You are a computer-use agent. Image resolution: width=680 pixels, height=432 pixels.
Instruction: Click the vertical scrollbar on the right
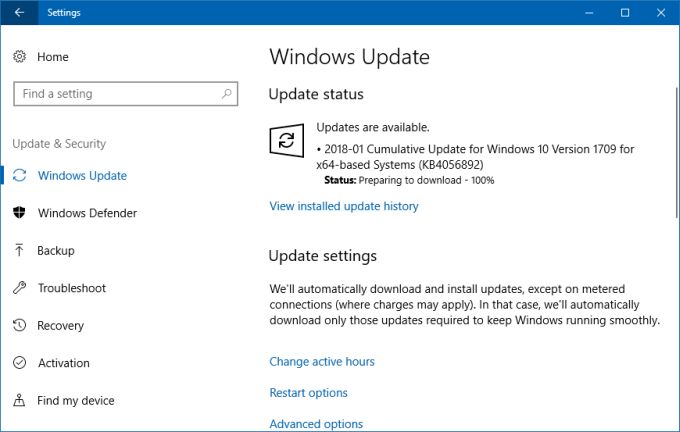tap(676, 152)
